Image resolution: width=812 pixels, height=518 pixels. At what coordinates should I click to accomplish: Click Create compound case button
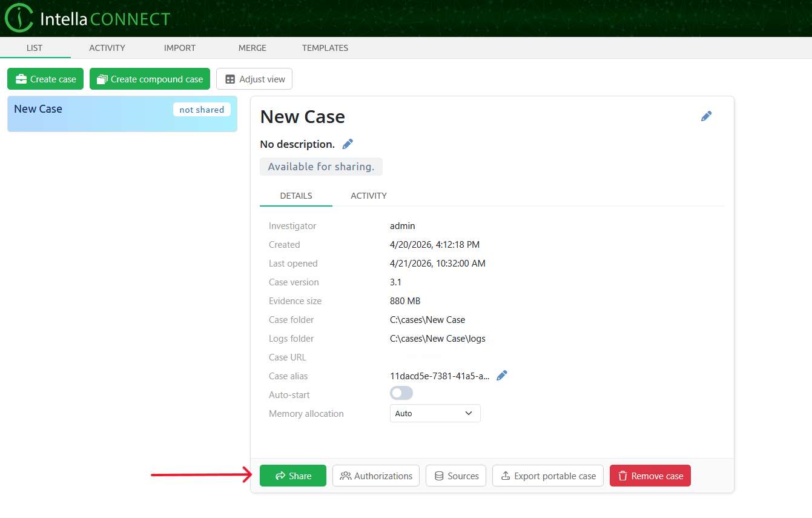pyautogui.click(x=150, y=79)
